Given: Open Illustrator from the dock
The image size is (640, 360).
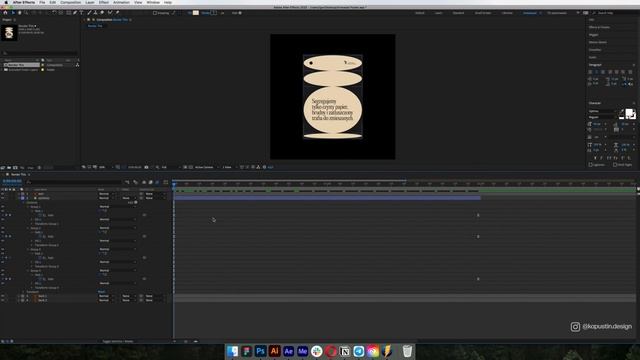Looking at the screenshot, I should point(274,351).
